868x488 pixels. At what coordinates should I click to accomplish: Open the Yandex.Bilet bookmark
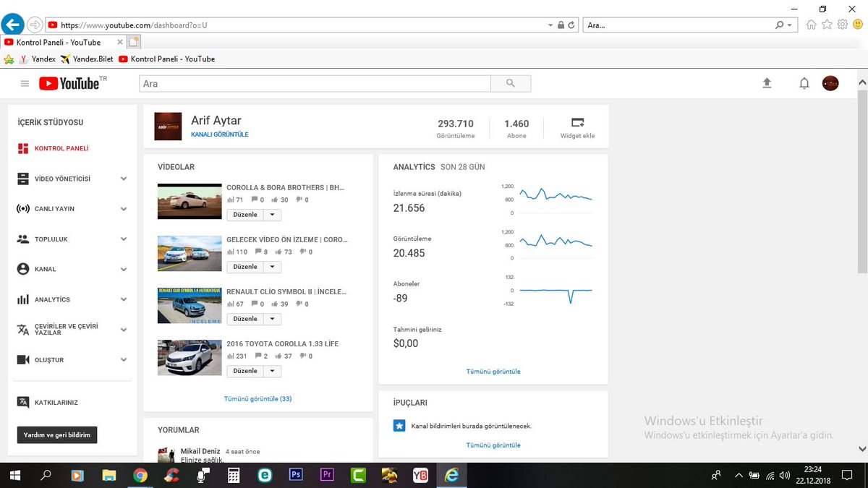(87, 59)
